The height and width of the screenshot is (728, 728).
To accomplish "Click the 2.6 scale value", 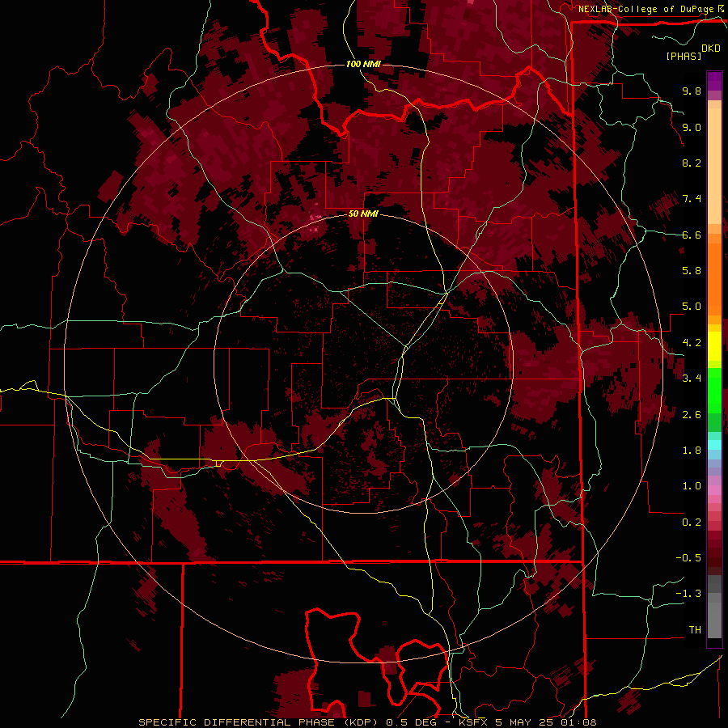I will pyautogui.click(x=692, y=415).
